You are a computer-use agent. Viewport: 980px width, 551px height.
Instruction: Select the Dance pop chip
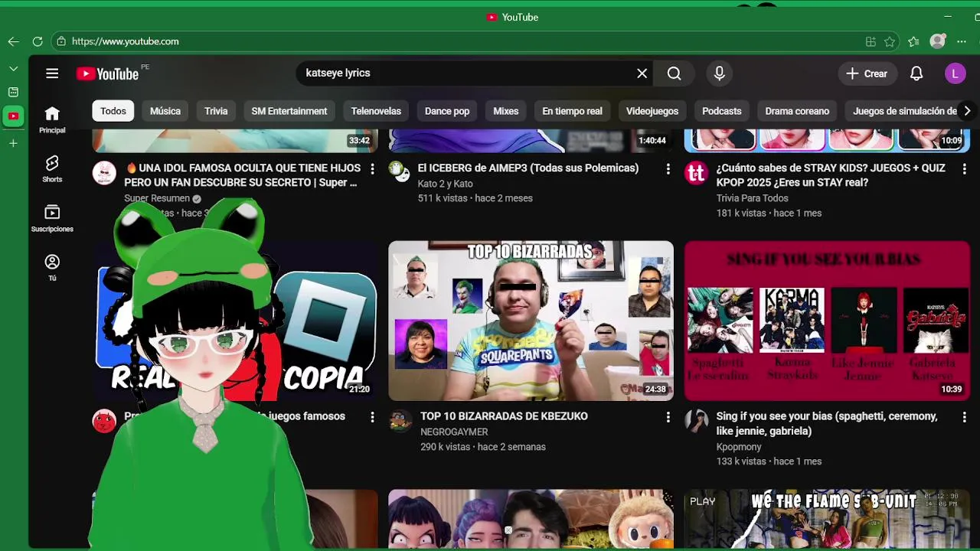tap(447, 111)
